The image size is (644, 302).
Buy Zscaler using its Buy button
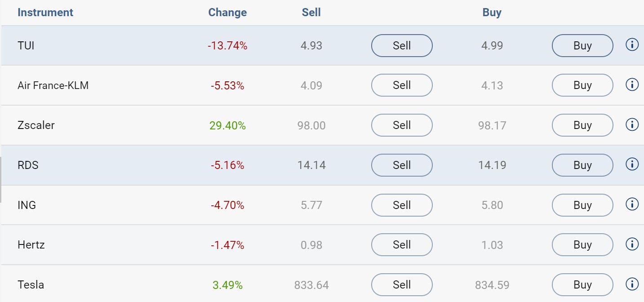582,125
